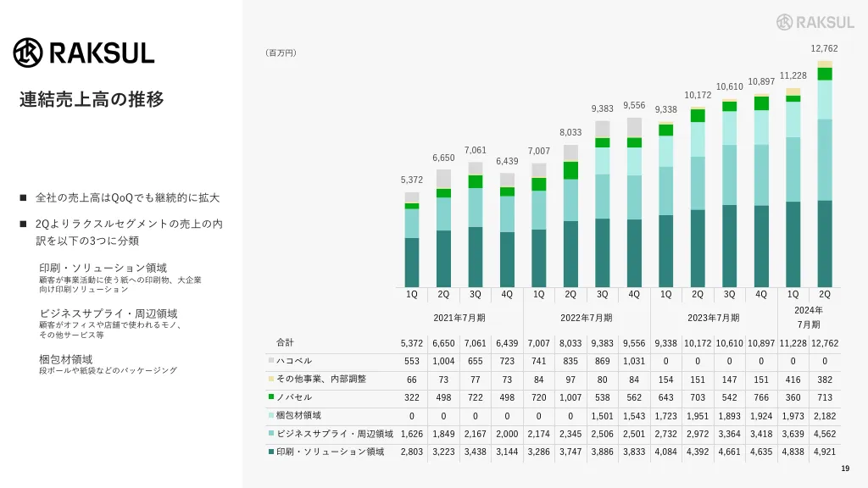Click the bullet 全社の売上高はQoQでも継続的に拡大
The image size is (868, 488).
[127, 197]
